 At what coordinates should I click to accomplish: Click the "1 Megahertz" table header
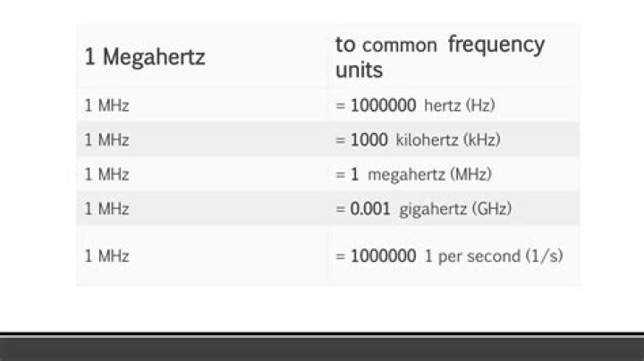145,57
